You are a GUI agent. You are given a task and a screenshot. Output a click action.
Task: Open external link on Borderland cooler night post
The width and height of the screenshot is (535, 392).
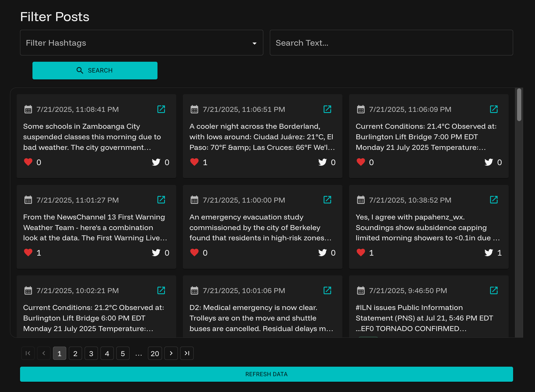[327, 109]
